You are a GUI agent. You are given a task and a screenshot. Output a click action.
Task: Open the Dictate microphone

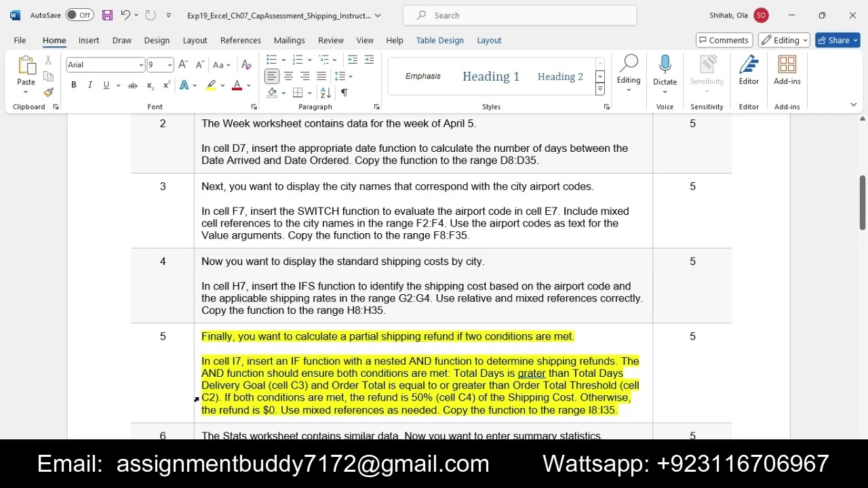[665, 66]
